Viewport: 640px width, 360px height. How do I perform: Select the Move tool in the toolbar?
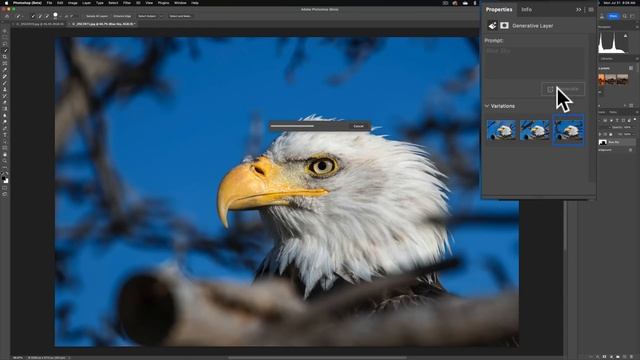[5, 31]
